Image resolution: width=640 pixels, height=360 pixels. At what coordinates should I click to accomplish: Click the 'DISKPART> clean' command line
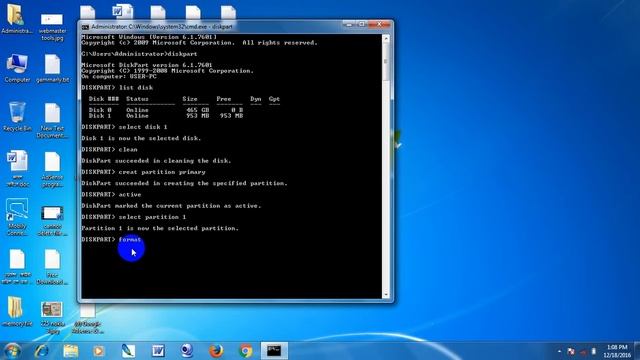point(109,150)
